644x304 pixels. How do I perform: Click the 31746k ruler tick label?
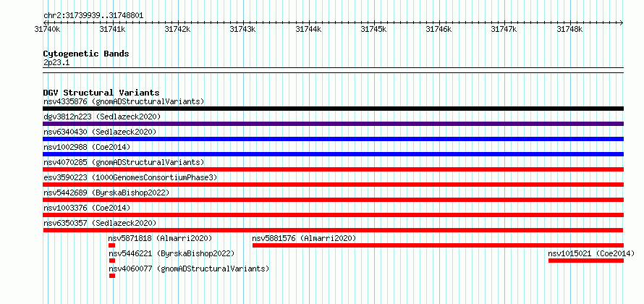point(439,29)
